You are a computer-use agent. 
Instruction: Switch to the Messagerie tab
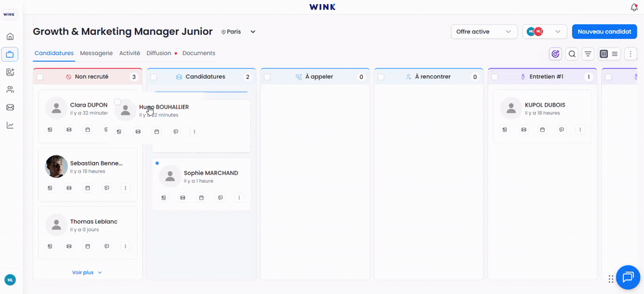[x=97, y=54]
